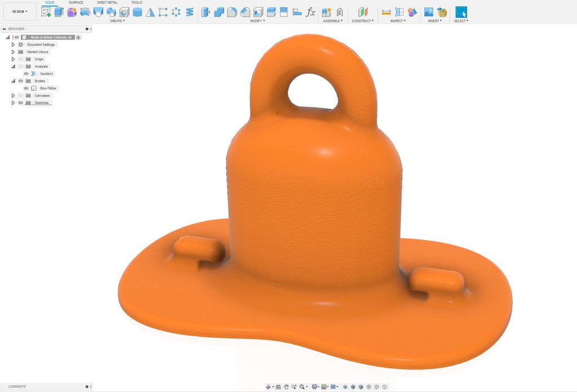Click the Section1 analysis icon
The width and height of the screenshot is (577, 392).
tap(33, 74)
